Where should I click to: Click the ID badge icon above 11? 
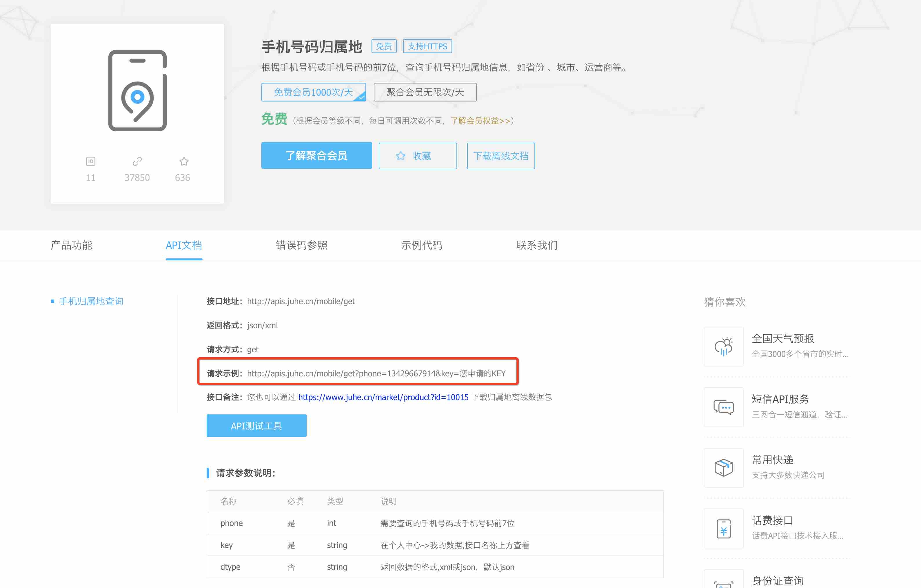coord(91,161)
